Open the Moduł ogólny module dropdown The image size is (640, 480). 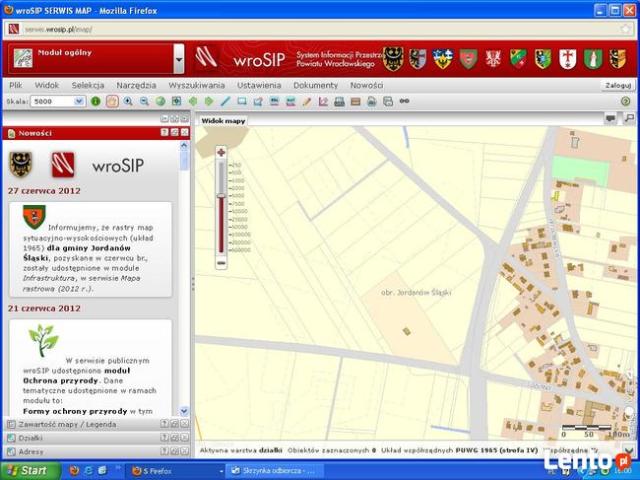pos(179,58)
